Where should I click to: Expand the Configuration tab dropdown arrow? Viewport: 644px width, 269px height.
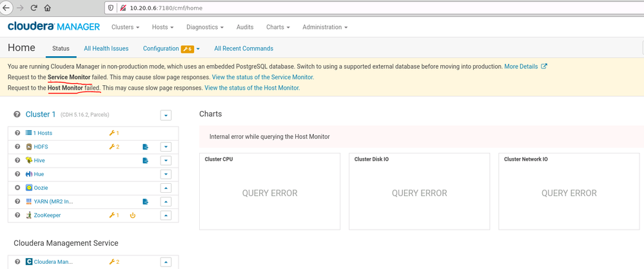pos(198,49)
